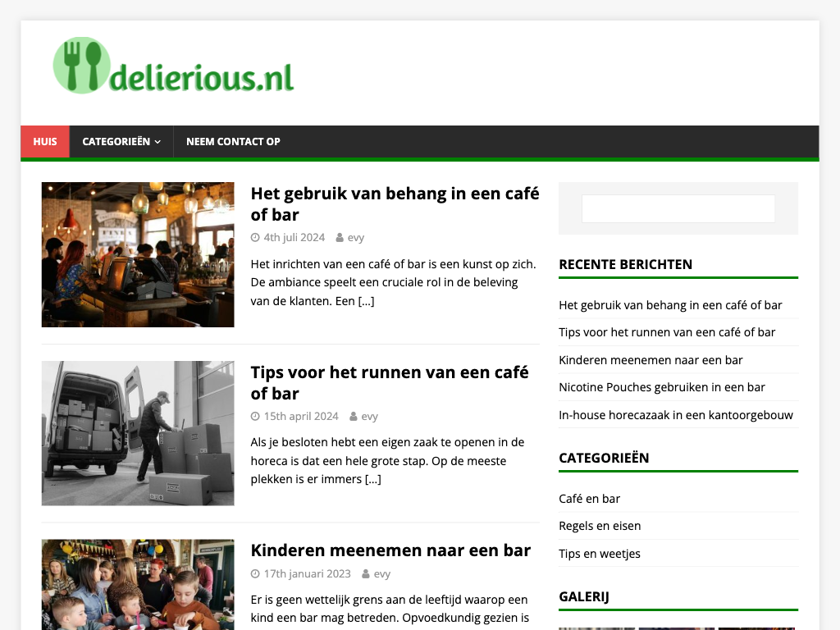Click the author icon next to evy on behang post
This screenshot has height=630, width=840.
(x=340, y=237)
